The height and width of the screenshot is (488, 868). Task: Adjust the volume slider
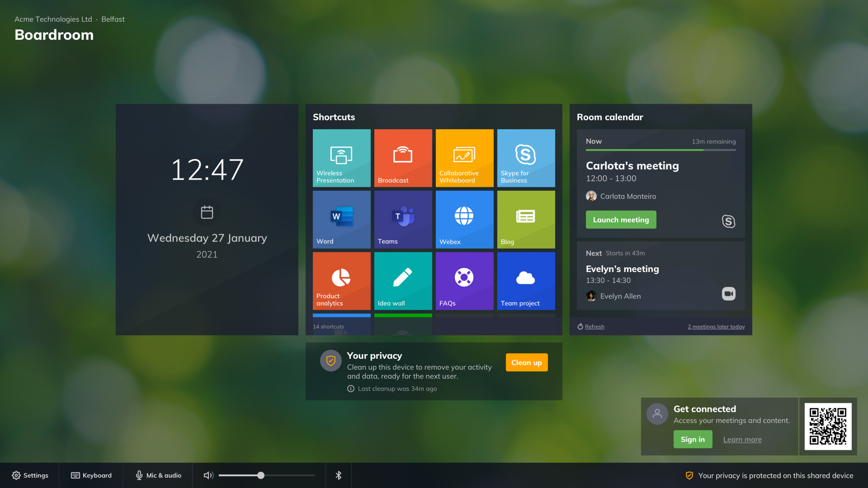(x=261, y=475)
